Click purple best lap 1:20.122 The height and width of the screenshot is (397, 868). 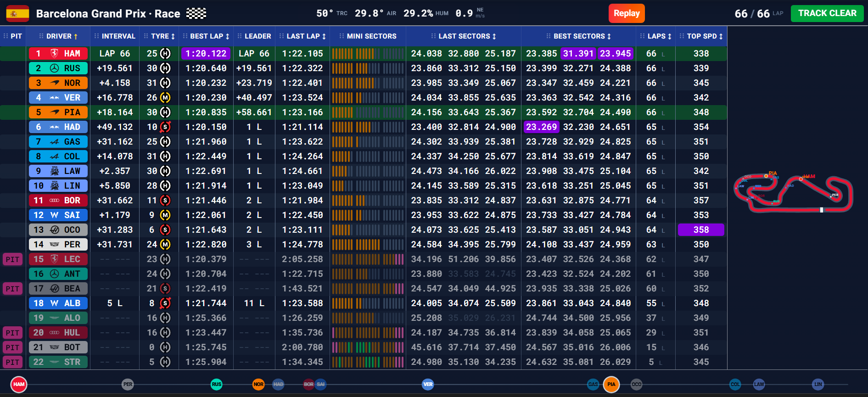[206, 54]
